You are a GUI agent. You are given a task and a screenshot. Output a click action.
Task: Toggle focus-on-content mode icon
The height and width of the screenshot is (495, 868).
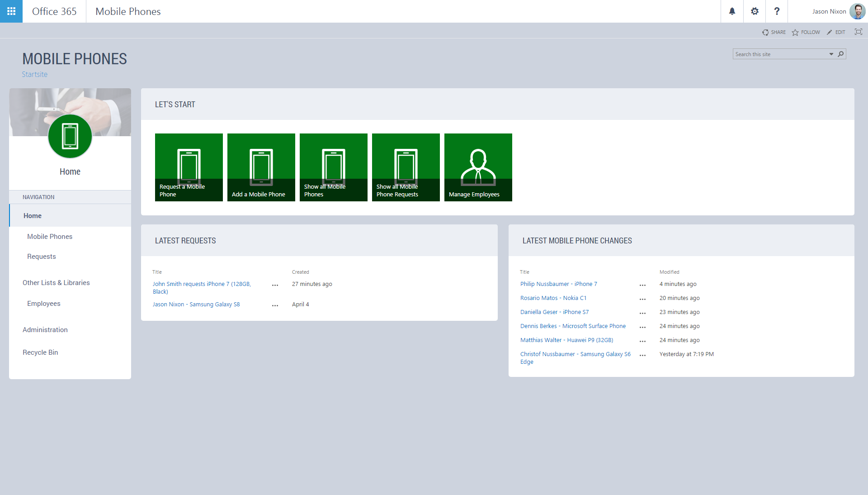(x=859, y=32)
